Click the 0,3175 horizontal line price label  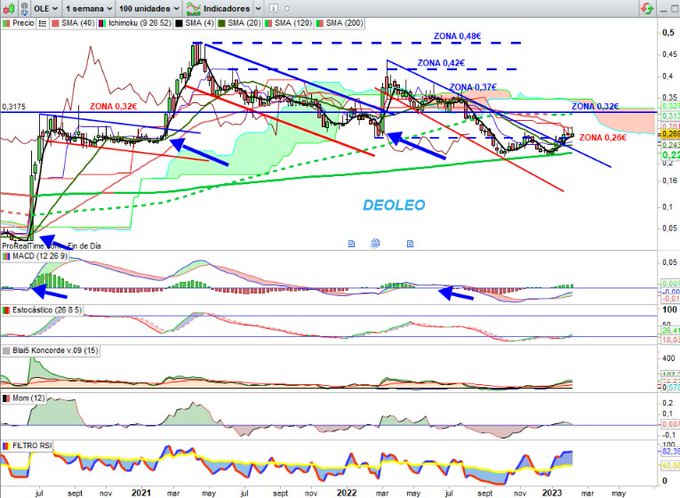pyautogui.click(x=14, y=107)
